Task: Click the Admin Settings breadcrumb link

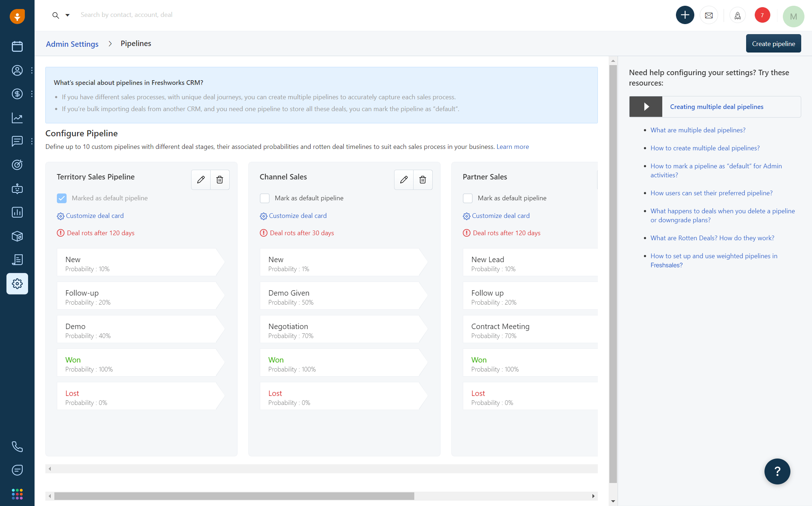Action: tap(72, 44)
